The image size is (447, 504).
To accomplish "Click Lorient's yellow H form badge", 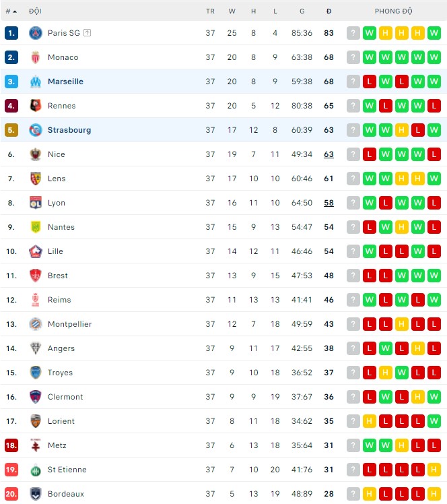I will [370, 421].
